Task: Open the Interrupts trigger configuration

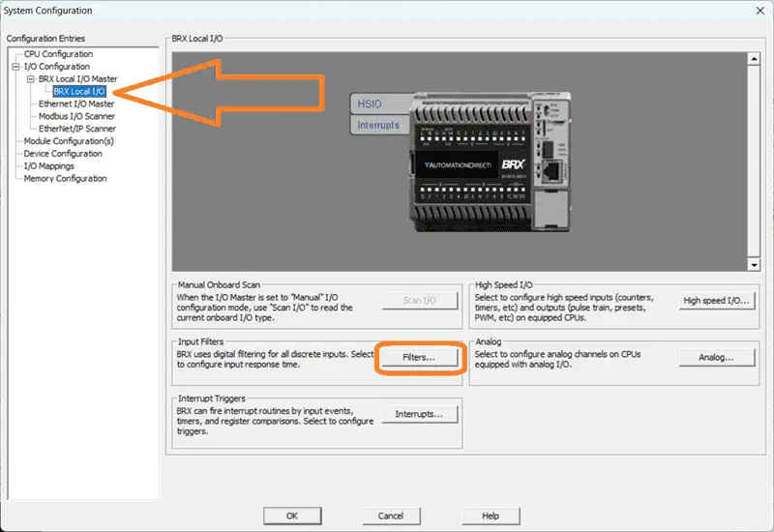Action: 420,414
